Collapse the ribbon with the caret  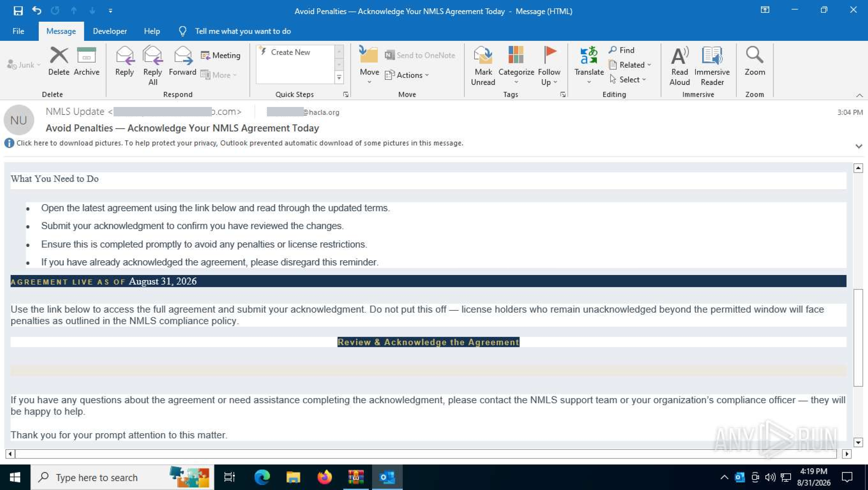(x=859, y=95)
